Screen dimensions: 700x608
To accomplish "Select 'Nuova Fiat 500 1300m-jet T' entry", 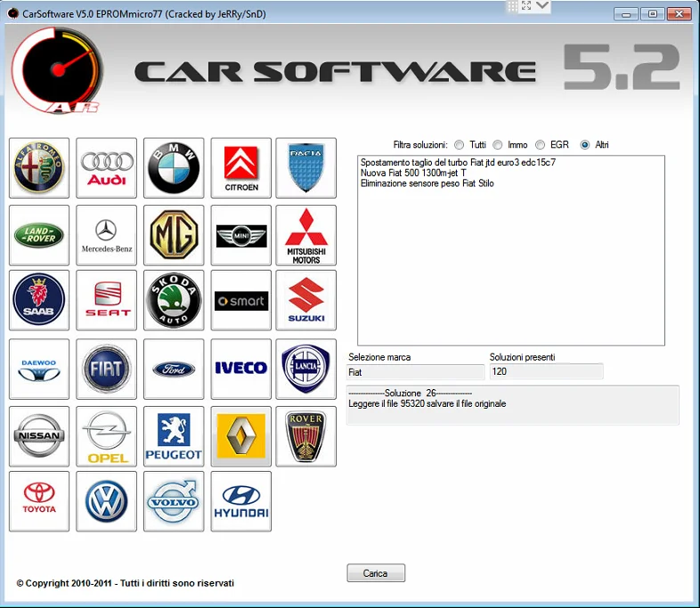I will pyautogui.click(x=413, y=173).
